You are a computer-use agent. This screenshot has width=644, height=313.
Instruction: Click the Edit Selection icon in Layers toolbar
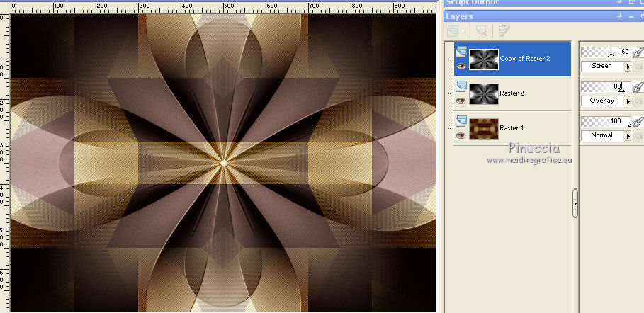coord(504,31)
